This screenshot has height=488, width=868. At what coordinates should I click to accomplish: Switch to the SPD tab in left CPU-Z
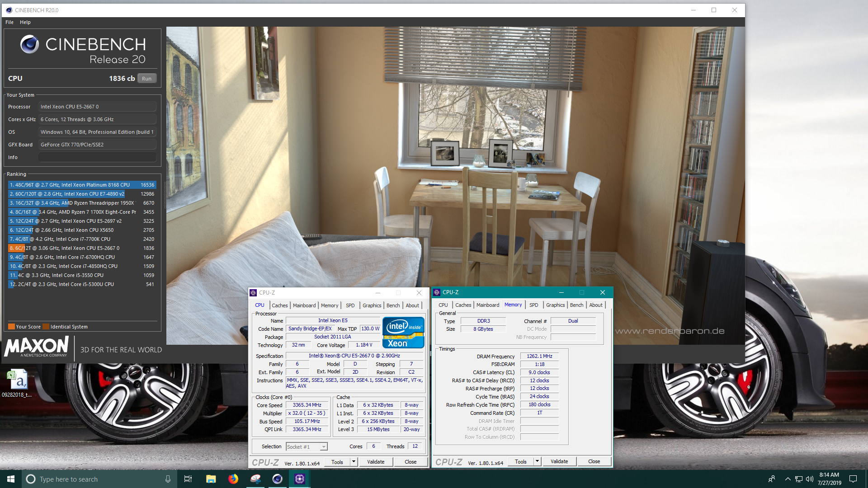(x=350, y=305)
